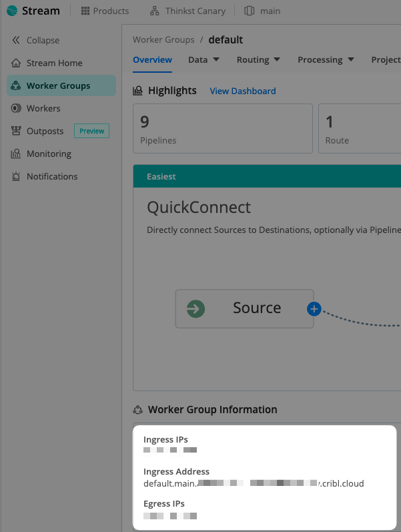Select the Thinkst Canary organization
This screenshot has width=401, height=532.
187,11
